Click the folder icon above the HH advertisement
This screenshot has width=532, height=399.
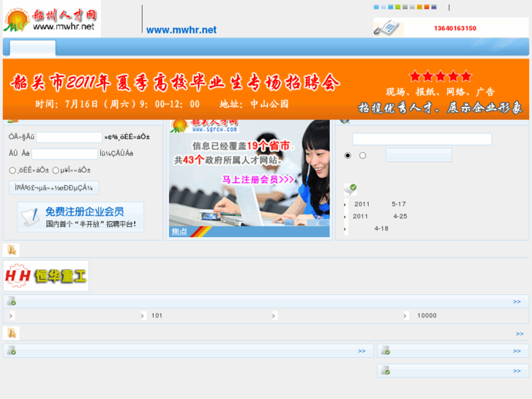point(11,250)
